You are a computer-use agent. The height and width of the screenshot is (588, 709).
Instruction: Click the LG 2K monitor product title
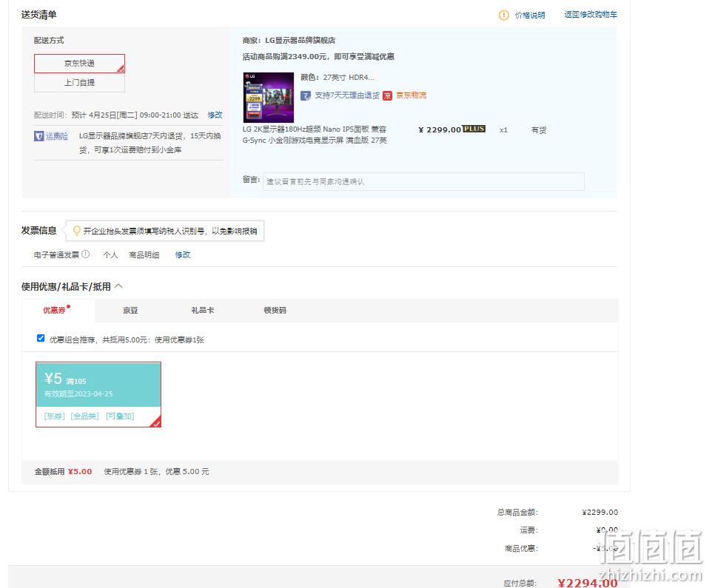click(315, 135)
